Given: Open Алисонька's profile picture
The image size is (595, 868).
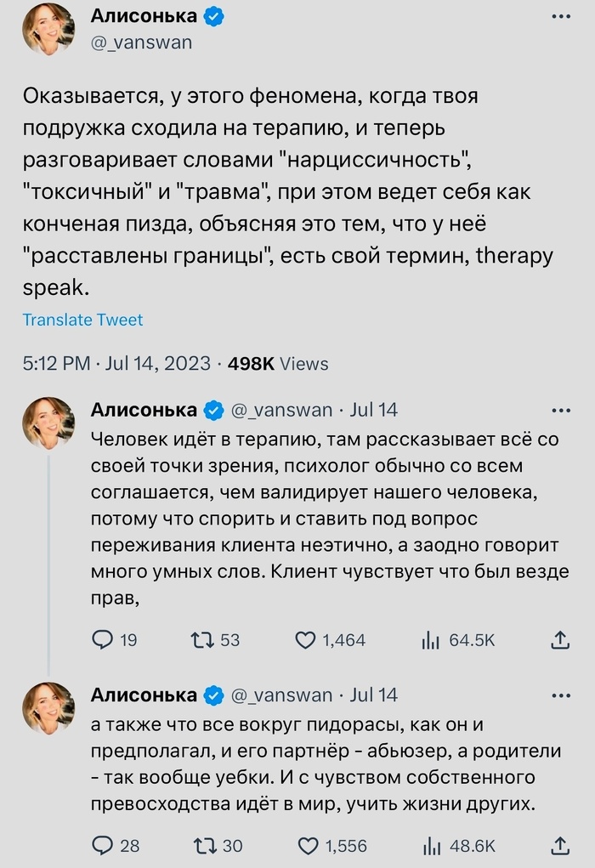Looking at the screenshot, I should coord(42,26).
